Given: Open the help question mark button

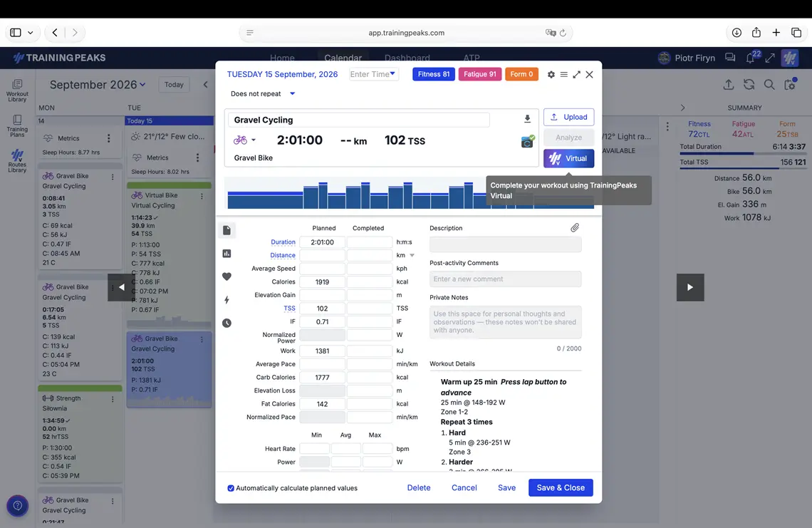Looking at the screenshot, I should point(18,506).
